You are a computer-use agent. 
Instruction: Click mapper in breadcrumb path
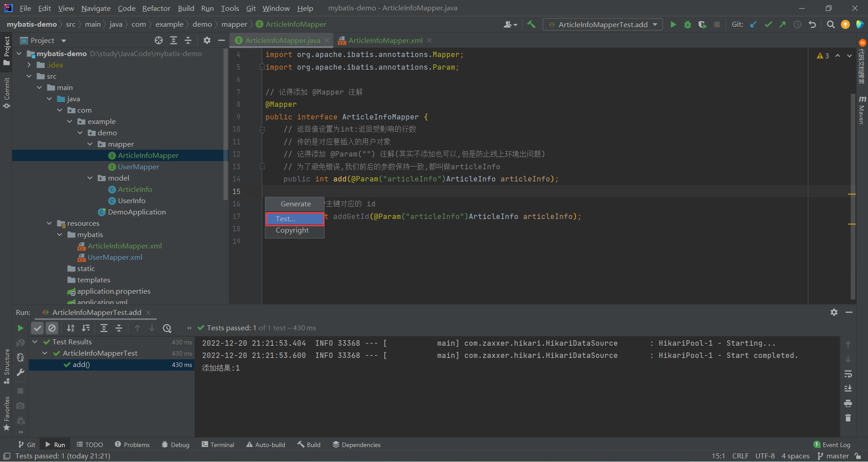[x=234, y=24]
